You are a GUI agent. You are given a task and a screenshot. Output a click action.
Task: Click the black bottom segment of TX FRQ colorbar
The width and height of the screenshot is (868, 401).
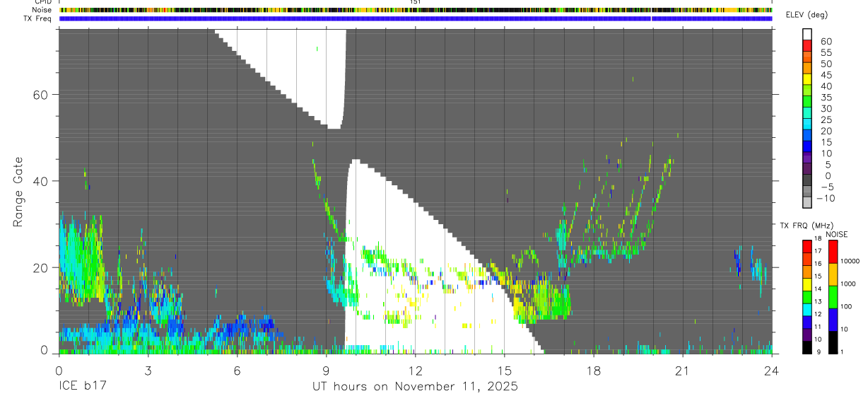pos(807,347)
